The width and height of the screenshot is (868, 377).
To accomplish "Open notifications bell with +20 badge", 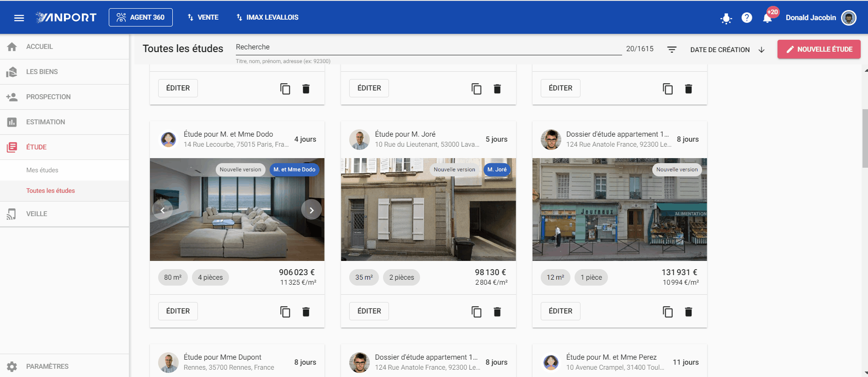I will click(x=767, y=18).
